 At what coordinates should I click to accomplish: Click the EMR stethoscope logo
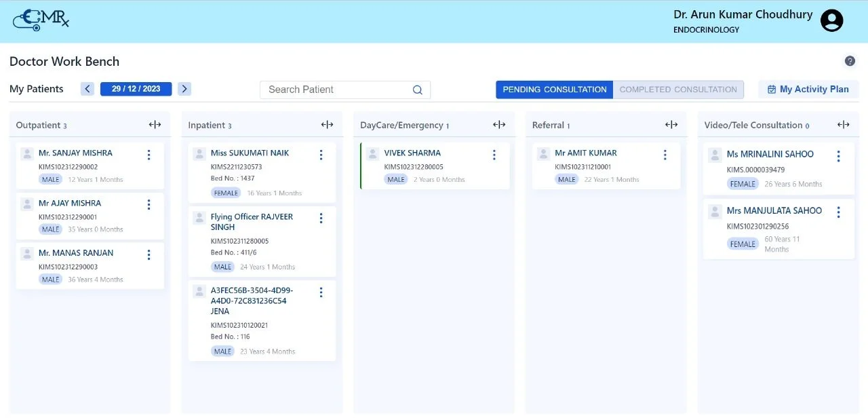pyautogui.click(x=41, y=20)
